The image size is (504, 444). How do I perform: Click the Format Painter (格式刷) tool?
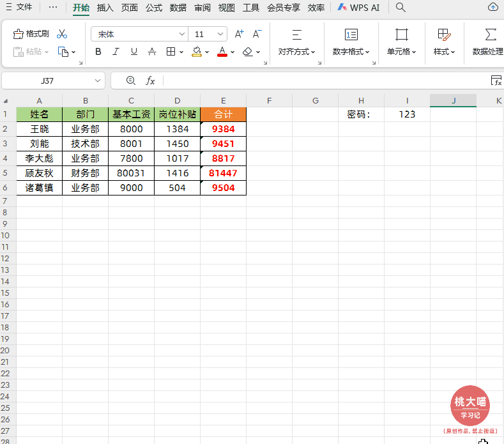(x=31, y=34)
